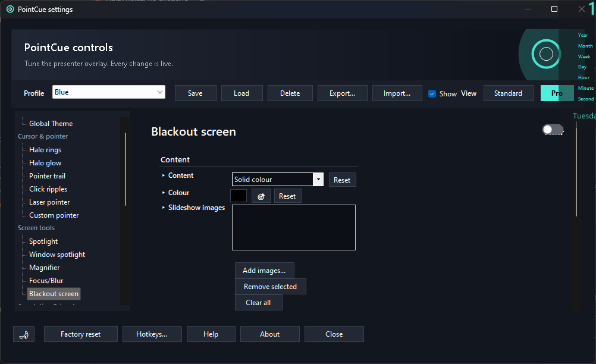Open the About dialog
The width and height of the screenshot is (596, 364).
pos(270,334)
